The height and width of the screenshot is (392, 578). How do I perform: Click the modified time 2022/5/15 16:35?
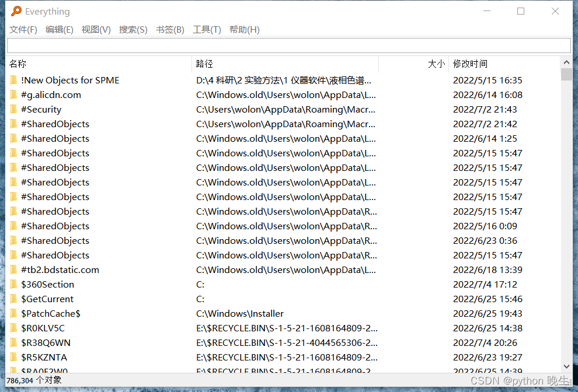[x=488, y=80]
